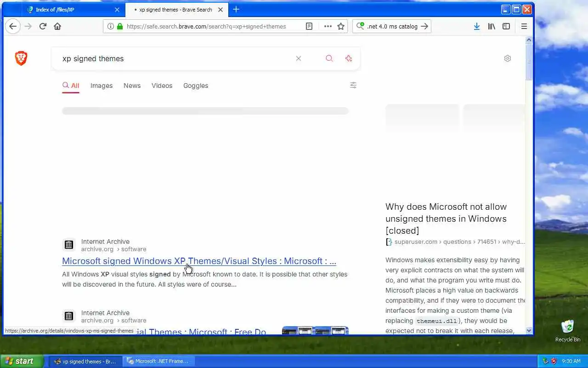
Task: Click first Internet Archive favicon icon
Action: [68, 245]
